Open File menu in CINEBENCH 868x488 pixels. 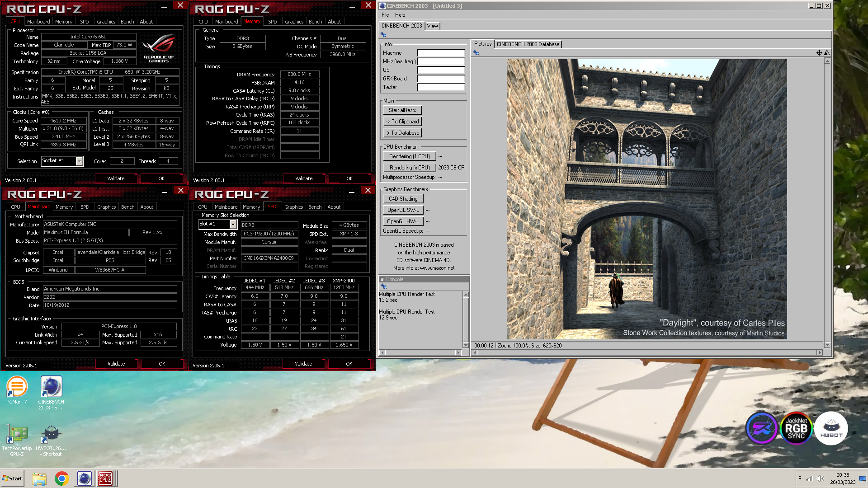tap(385, 15)
